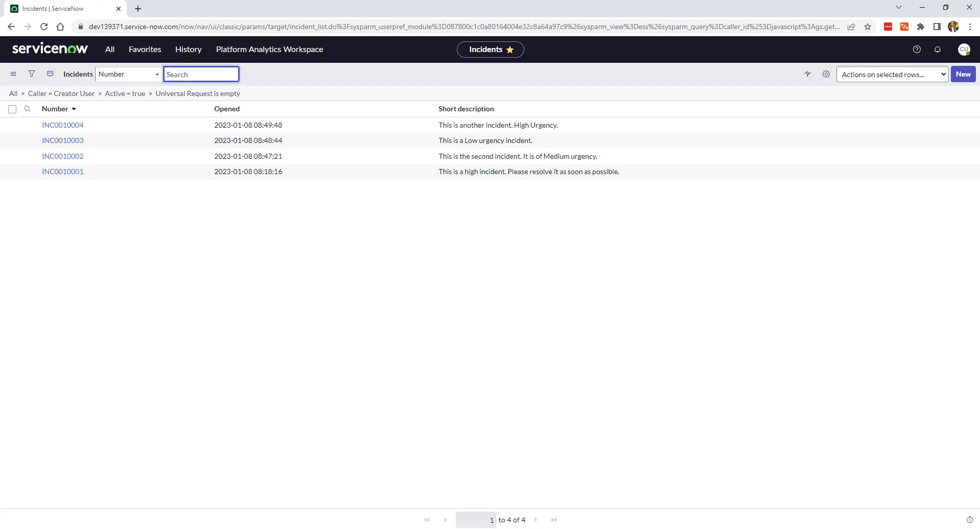Image resolution: width=980 pixels, height=529 pixels.
Task: Click 'This is the second incident' description
Action: click(518, 156)
